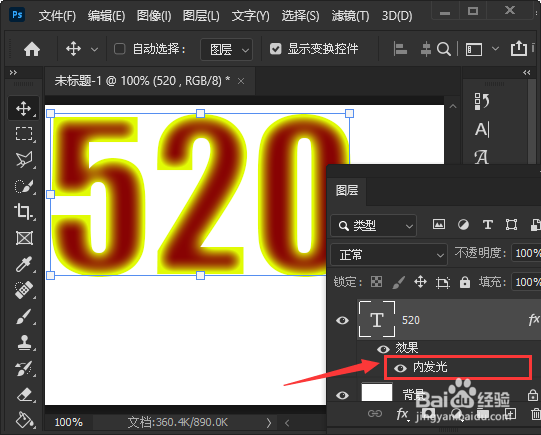Lock artboard nesting icon
Image resolution: width=541 pixels, height=435 pixels.
[x=443, y=283]
